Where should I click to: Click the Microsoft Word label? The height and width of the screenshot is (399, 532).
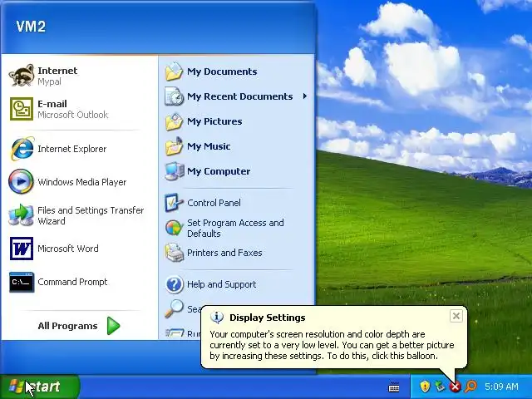tap(68, 249)
